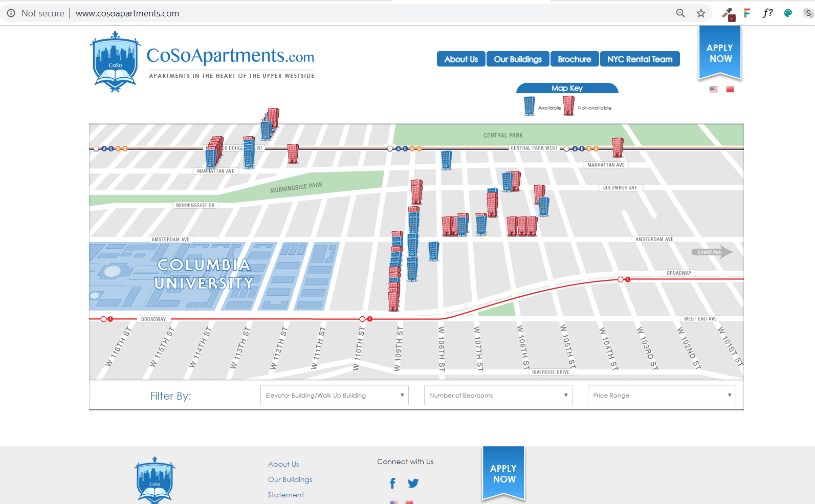Click the multicolored F extension icon
Image resolution: width=815 pixels, height=504 pixels.
(x=747, y=13)
